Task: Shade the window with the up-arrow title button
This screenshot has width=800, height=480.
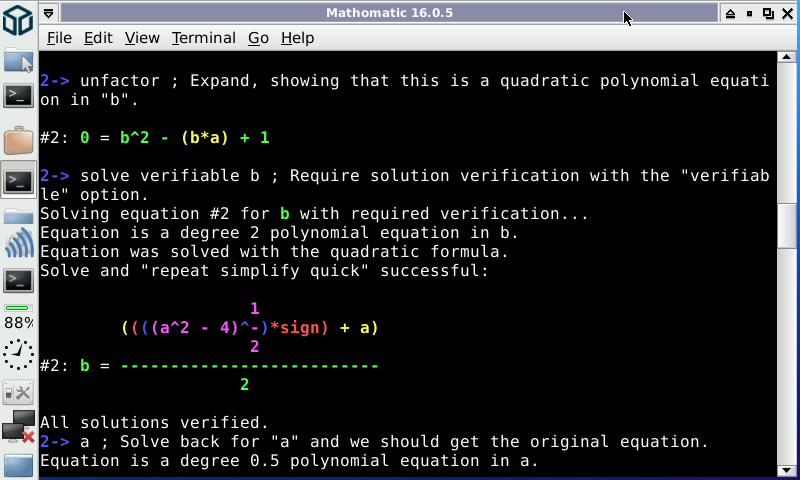Action: click(730, 13)
